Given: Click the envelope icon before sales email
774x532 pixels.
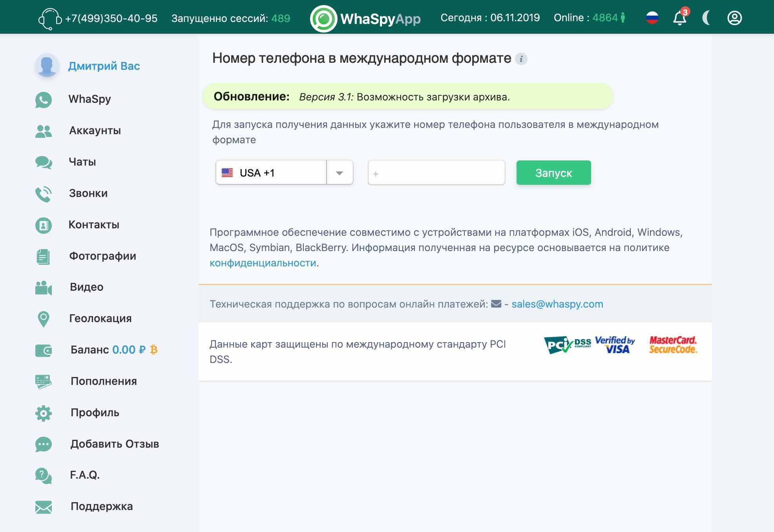Looking at the screenshot, I should (496, 304).
